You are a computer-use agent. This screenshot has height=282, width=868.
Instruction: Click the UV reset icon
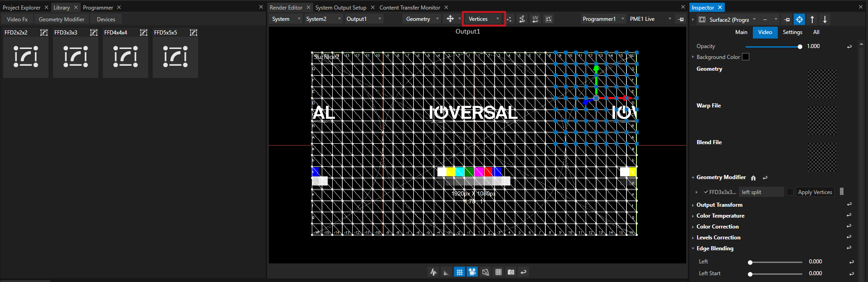point(535,19)
